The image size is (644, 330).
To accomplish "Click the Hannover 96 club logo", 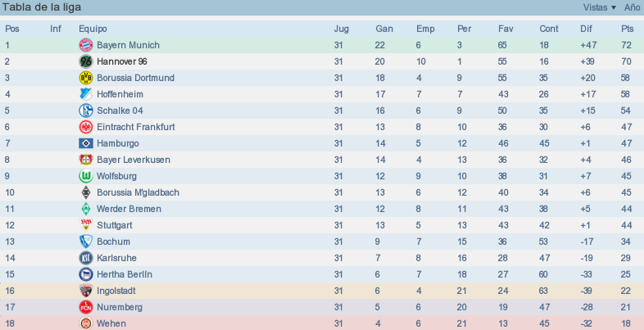I will click(86, 61).
